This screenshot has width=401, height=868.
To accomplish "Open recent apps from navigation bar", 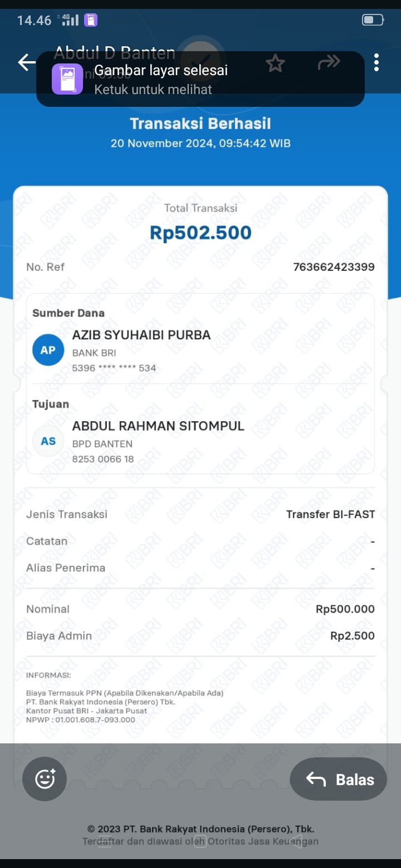I will [x=105, y=841].
